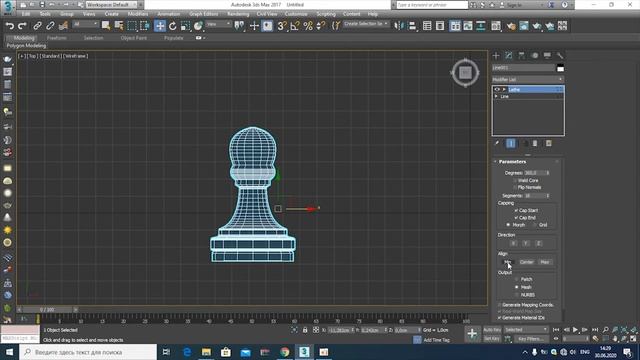The height and width of the screenshot is (360, 640).
Task: Activate the Select and Rotate tool
Action: [173, 26]
